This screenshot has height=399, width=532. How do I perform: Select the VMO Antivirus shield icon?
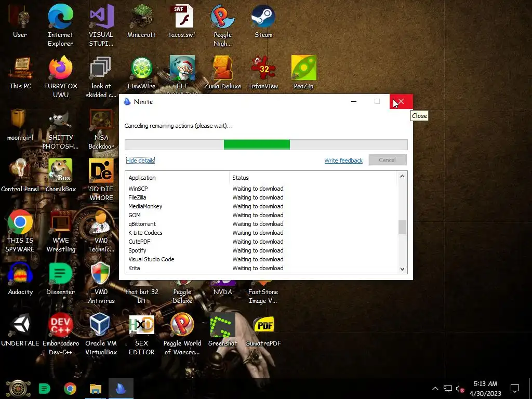coord(101,283)
